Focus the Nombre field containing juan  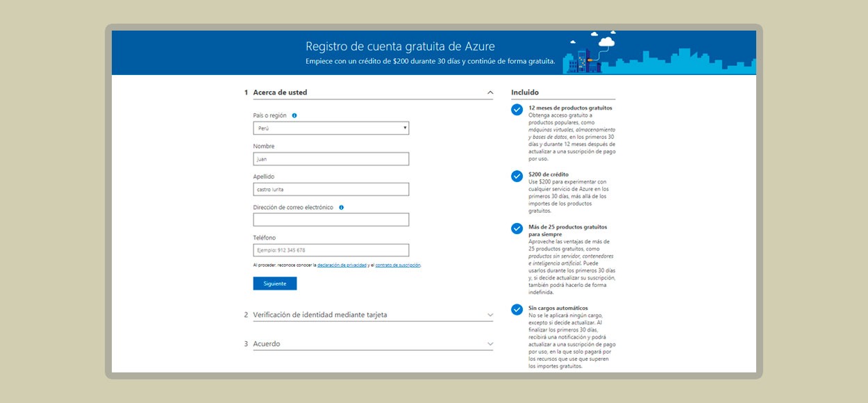click(x=331, y=158)
